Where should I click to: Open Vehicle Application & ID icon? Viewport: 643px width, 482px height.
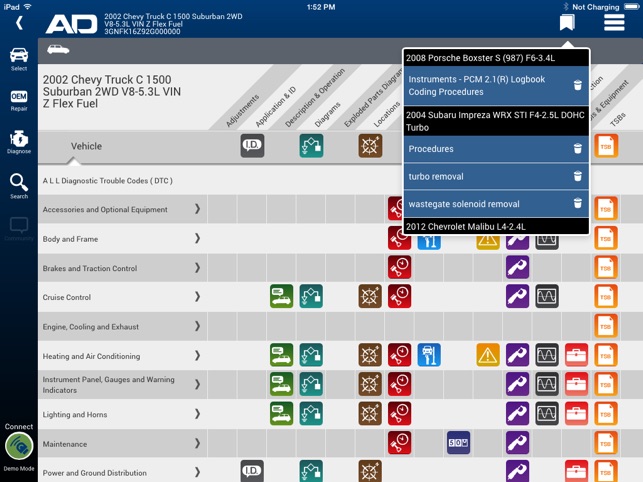(x=252, y=146)
